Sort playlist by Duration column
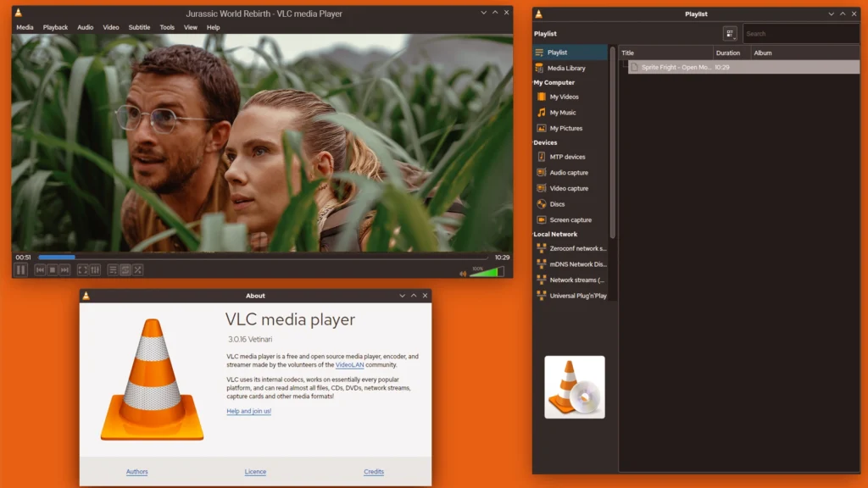Screen dimensions: 868x488 [732, 53]
